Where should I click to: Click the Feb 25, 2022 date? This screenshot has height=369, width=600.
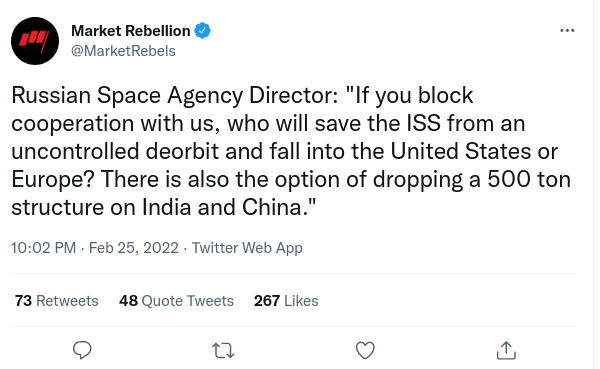click(x=134, y=248)
